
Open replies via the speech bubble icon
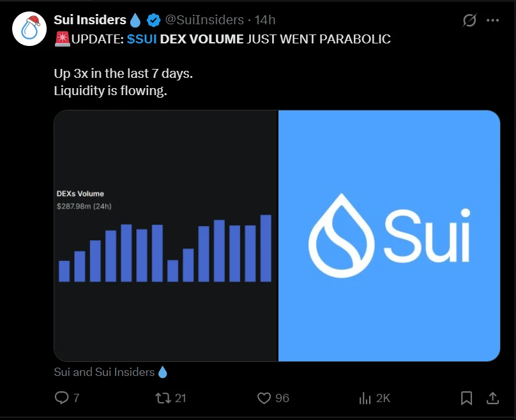pos(63,398)
